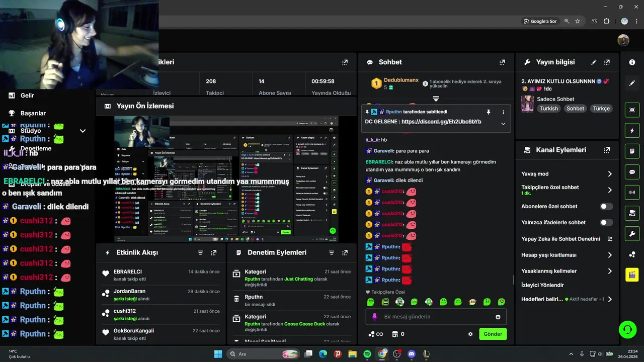Viewport: 644px width, 362px height.
Task: Toggle the channel actions camera sidebar icon
Action: click(x=632, y=213)
